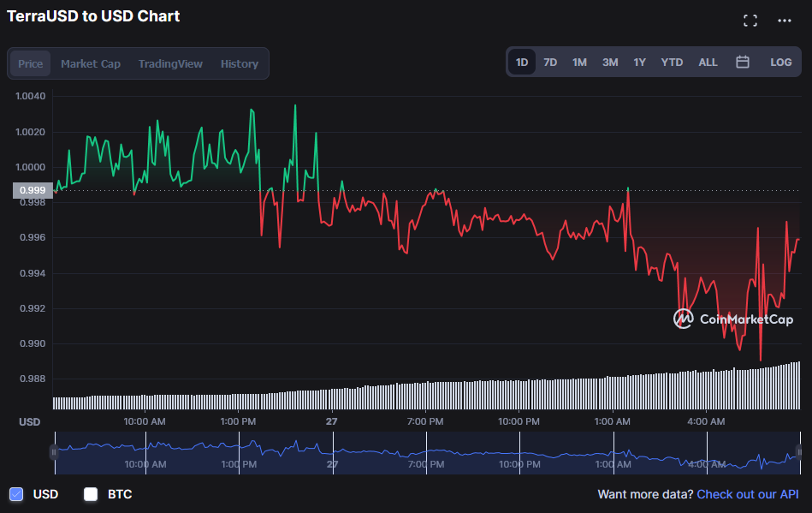Grab the left handle of range navigator

click(53, 452)
